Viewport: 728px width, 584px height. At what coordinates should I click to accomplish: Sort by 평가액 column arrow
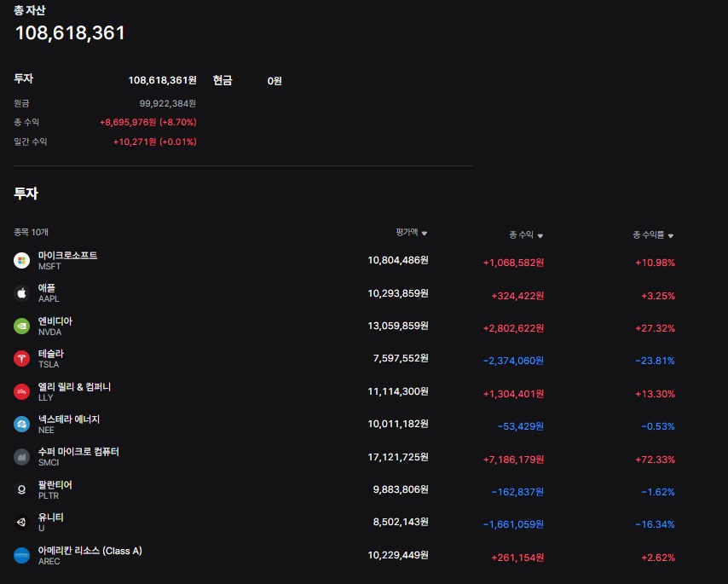424,233
